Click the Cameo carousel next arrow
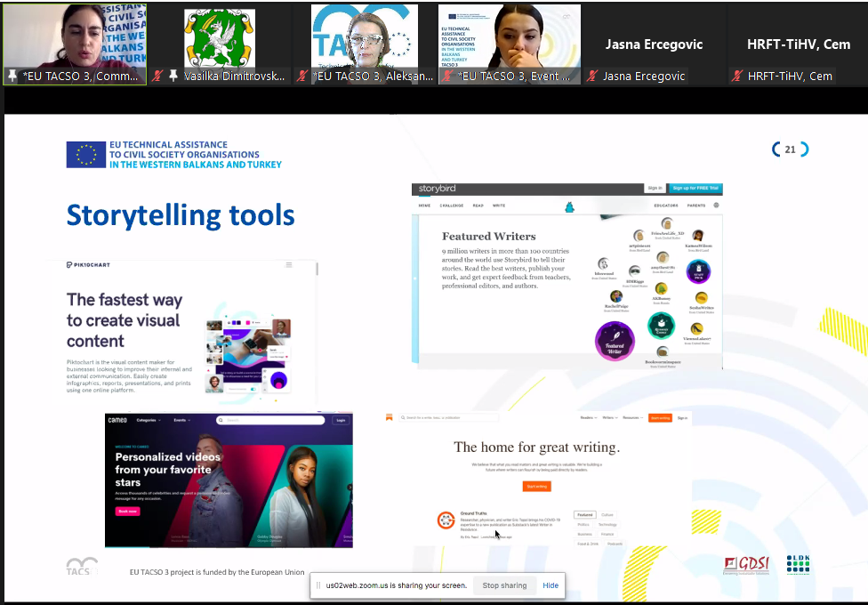The image size is (868, 605). point(350,487)
